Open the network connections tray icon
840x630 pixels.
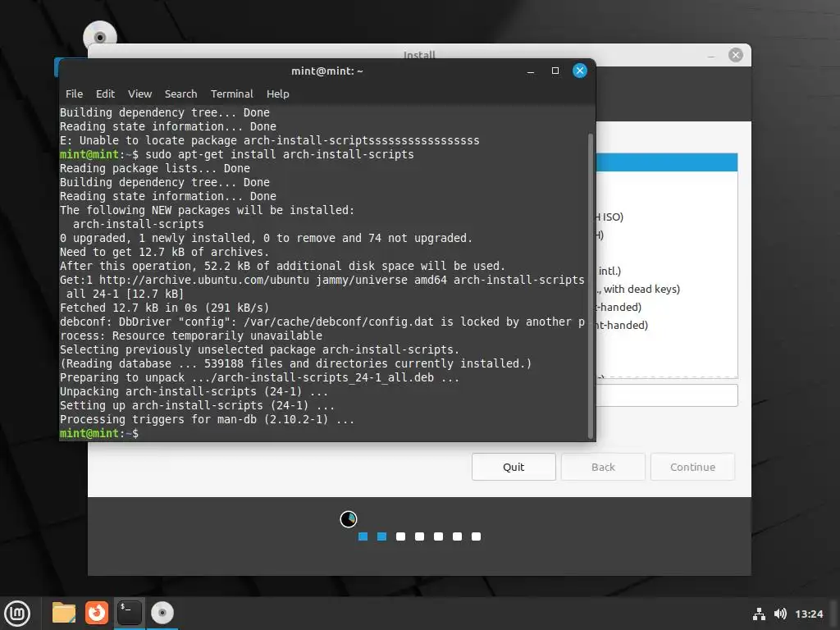point(759,614)
